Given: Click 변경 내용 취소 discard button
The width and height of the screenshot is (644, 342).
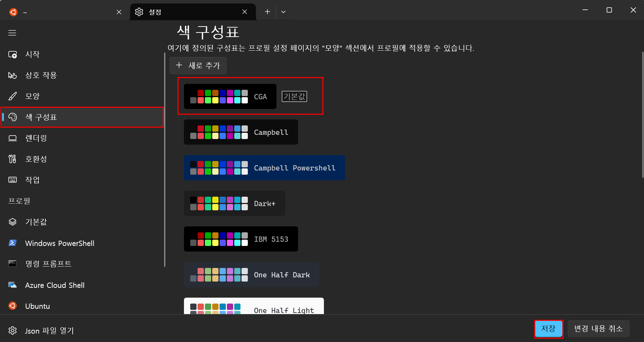Looking at the screenshot, I should tap(598, 329).
